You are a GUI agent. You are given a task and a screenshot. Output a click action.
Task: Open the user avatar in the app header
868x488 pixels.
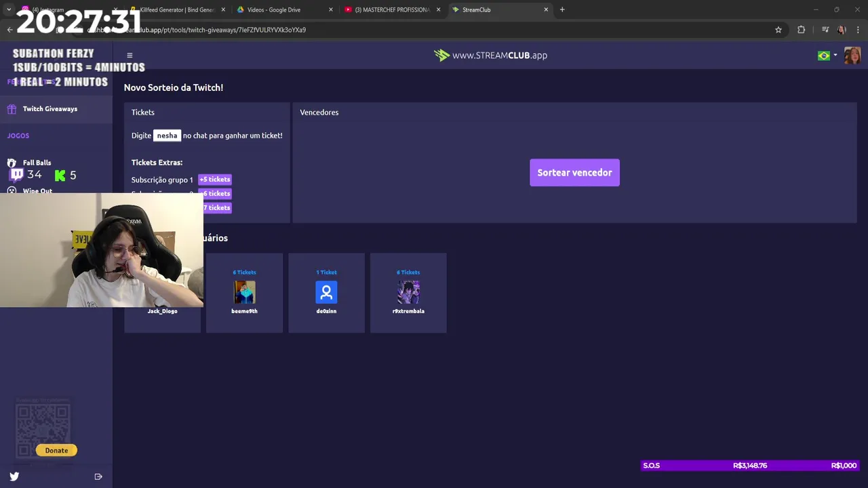852,56
